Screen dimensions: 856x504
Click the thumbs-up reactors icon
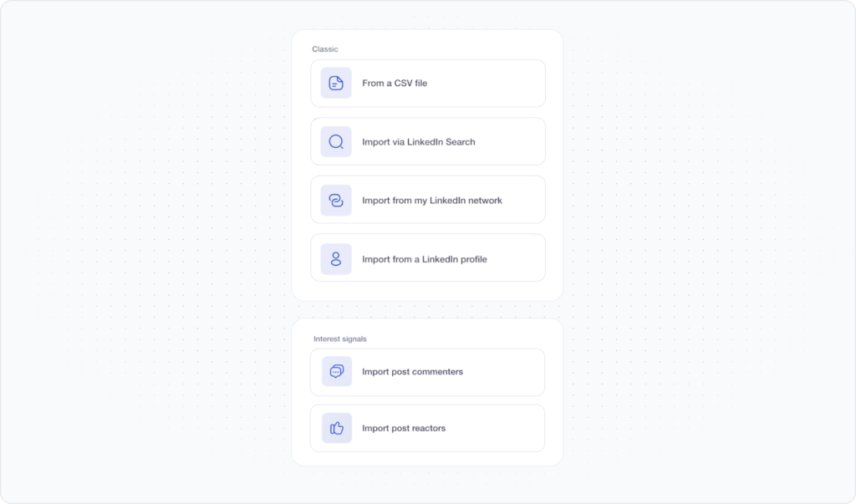coord(337,428)
